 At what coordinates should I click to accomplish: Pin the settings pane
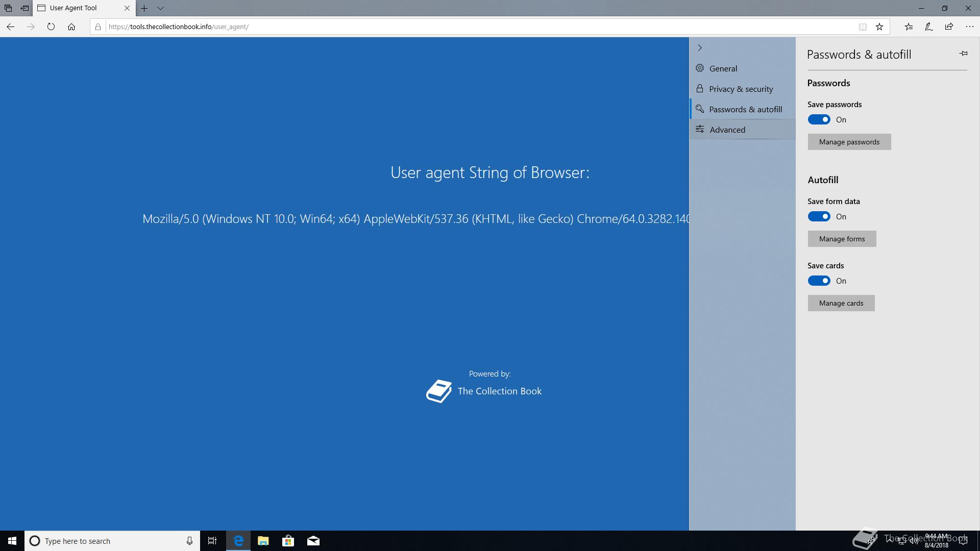pos(963,53)
